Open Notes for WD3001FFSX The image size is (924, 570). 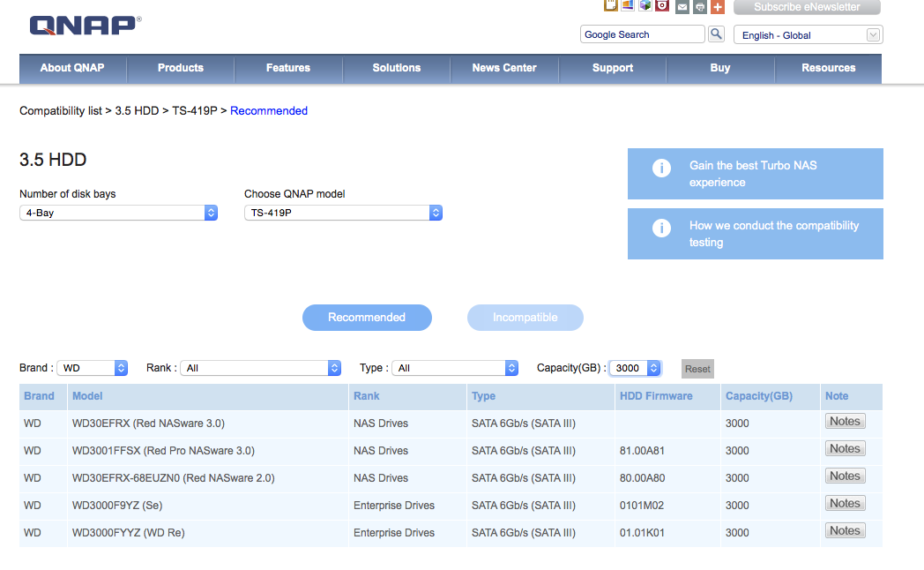[x=845, y=448]
